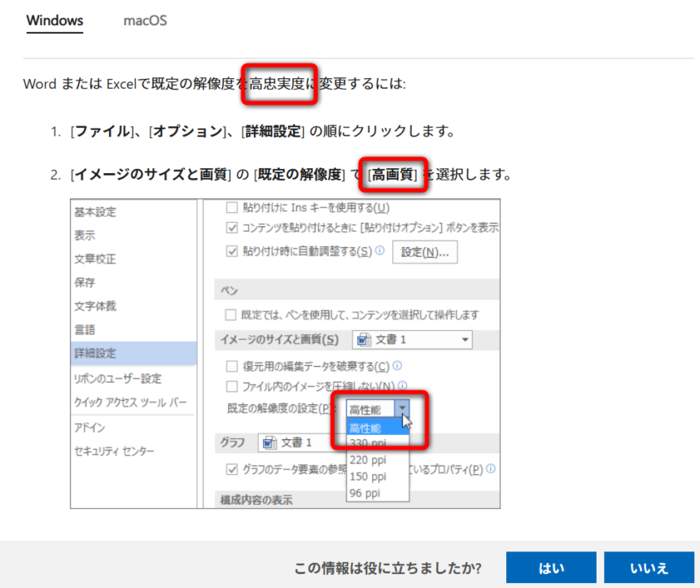Viewport: 700px width, 588px height.
Task: Uncheck 貼り付け時に自動調整する checkbox
Action: pyautogui.click(x=231, y=252)
